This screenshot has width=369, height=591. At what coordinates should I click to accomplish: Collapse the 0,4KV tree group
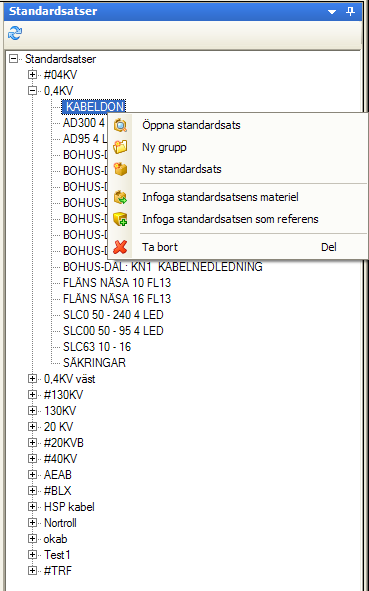(x=33, y=90)
